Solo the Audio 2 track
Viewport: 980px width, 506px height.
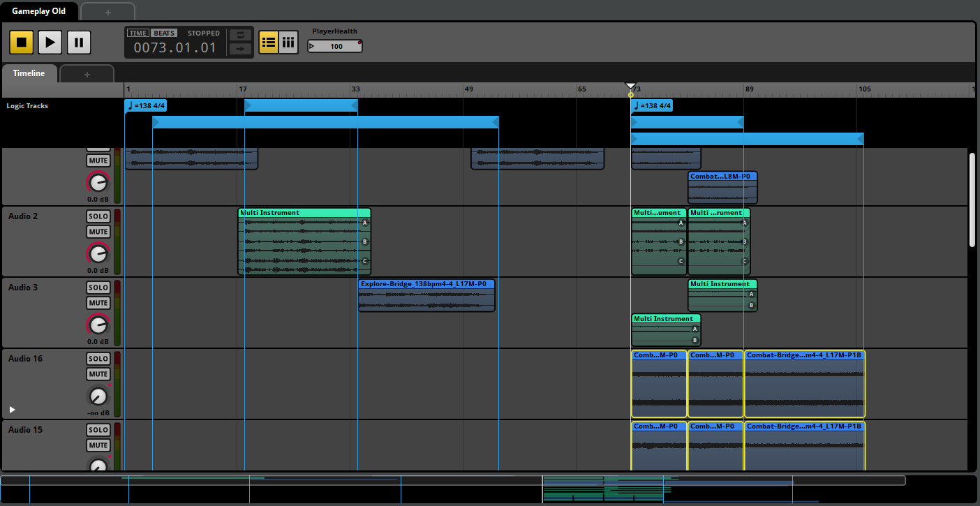[98, 216]
